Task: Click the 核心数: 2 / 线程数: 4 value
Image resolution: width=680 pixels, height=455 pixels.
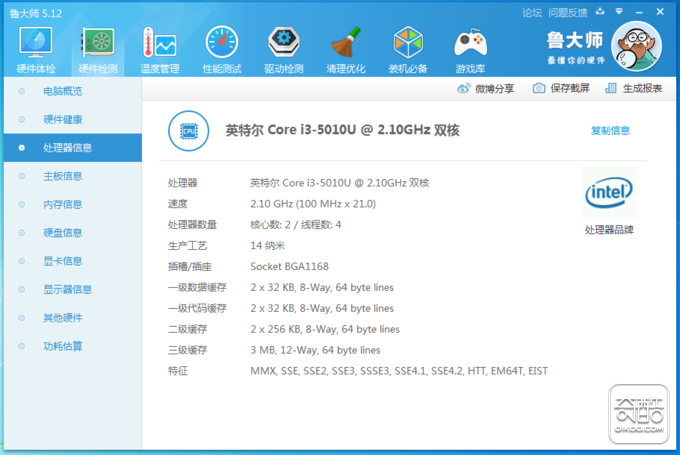Action: click(x=296, y=225)
